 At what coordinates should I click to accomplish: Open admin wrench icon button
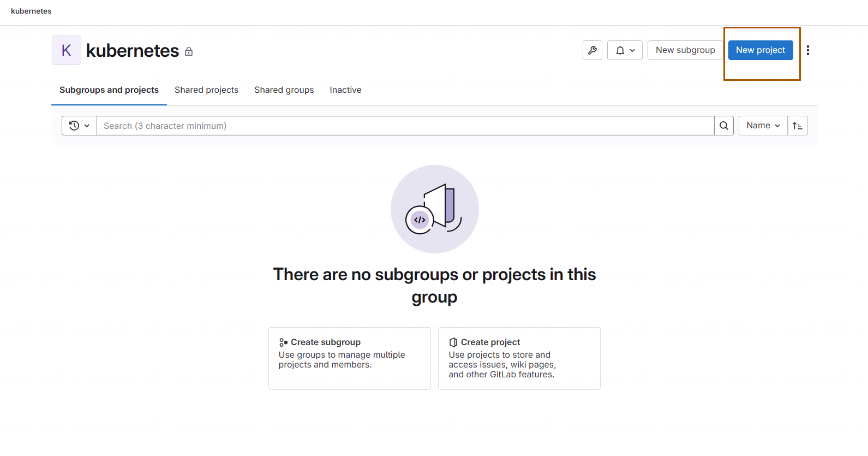tap(592, 50)
